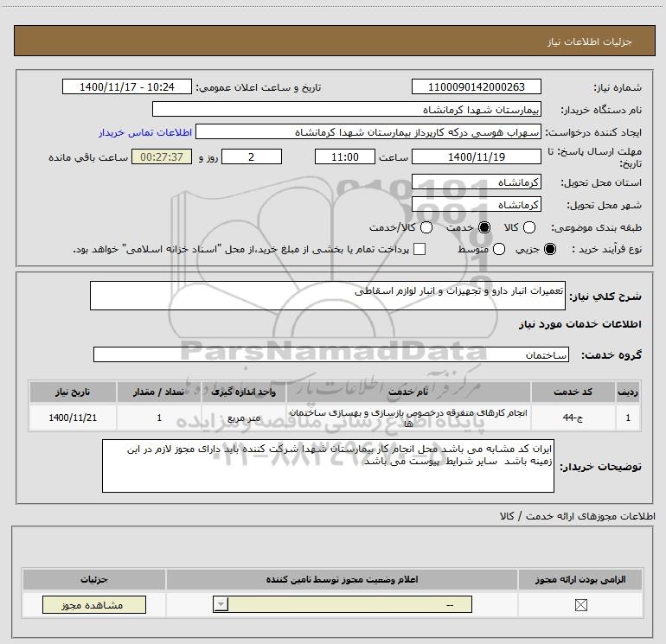This screenshot has width=666, height=644.
Task: Click the ردیف column header
Action: click(628, 392)
